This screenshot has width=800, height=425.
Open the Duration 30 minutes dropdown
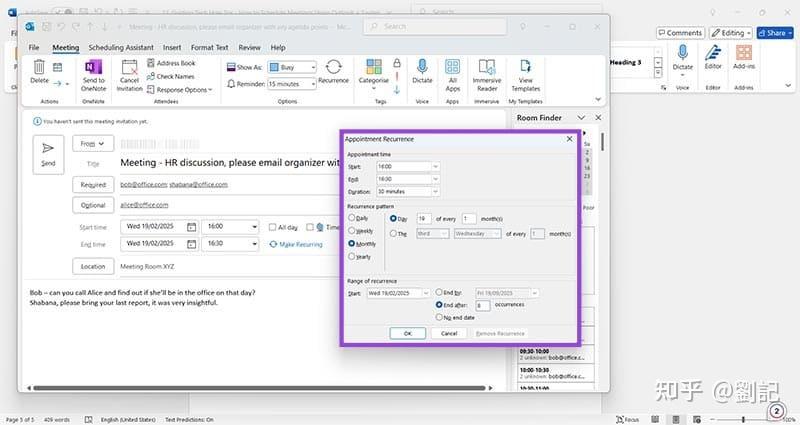click(435, 191)
